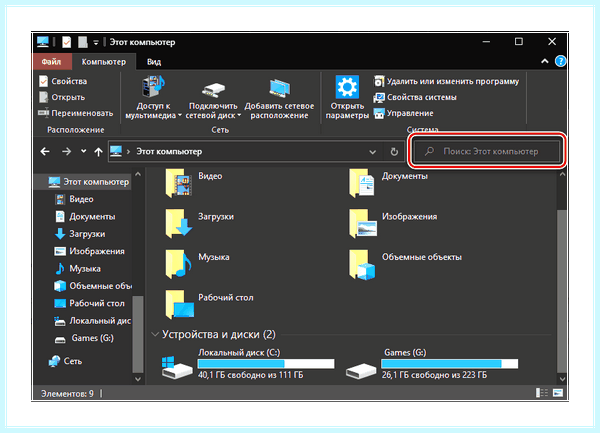Select Удалить или изменить программу

pos(446,81)
